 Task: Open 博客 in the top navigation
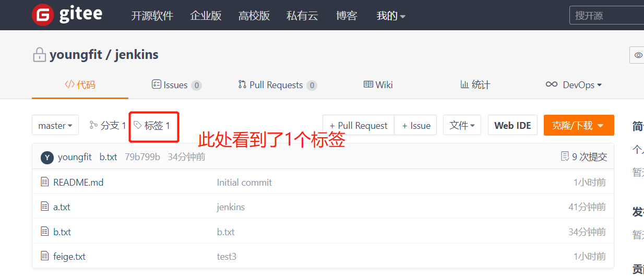[347, 16]
